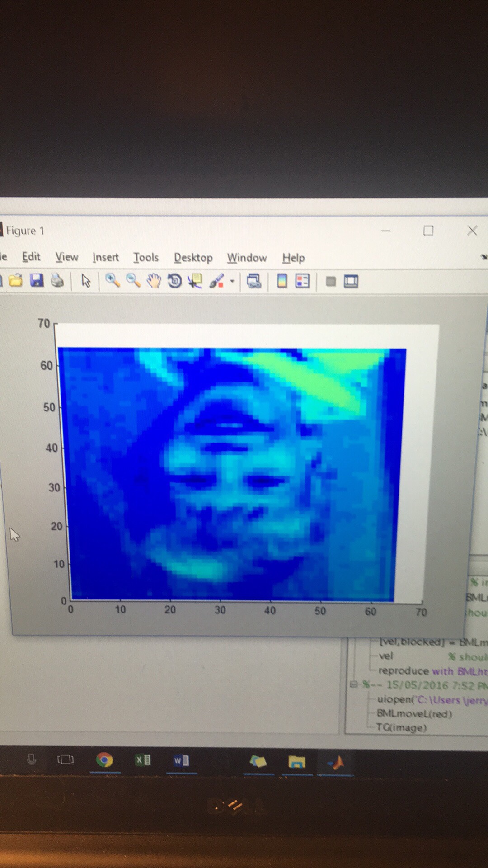Select BMLmoveL(red) in Command History
The height and width of the screenshot is (868, 488).
tap(415, 714)
